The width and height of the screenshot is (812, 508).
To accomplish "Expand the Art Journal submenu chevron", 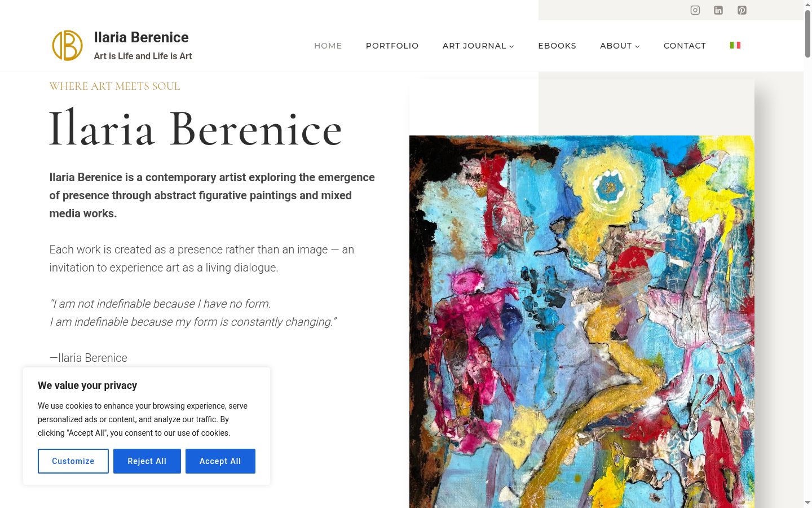I will pos(512,46).
